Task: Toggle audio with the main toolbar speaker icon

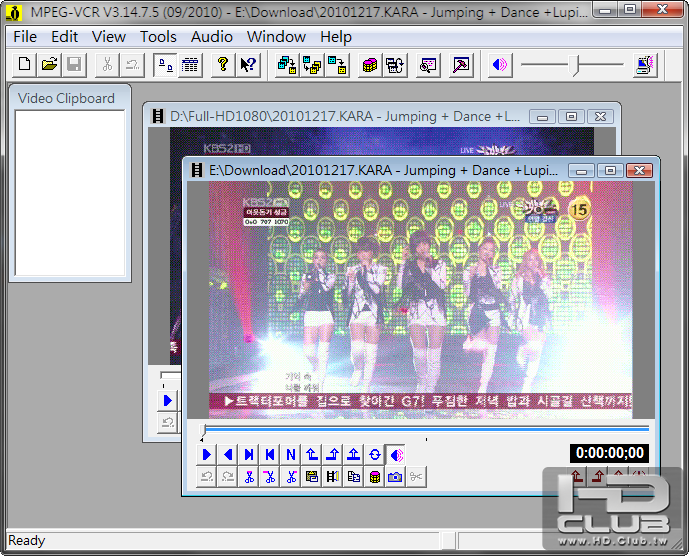Action: 500,65
